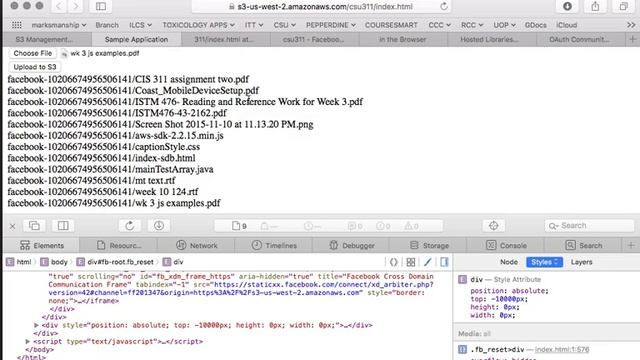Select the Styles sidebar panel

(544, 262)
